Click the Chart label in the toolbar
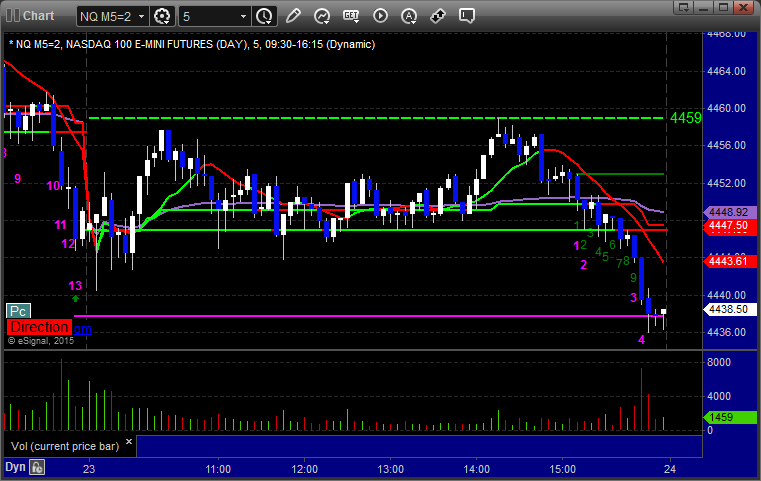 click(39, 16)
